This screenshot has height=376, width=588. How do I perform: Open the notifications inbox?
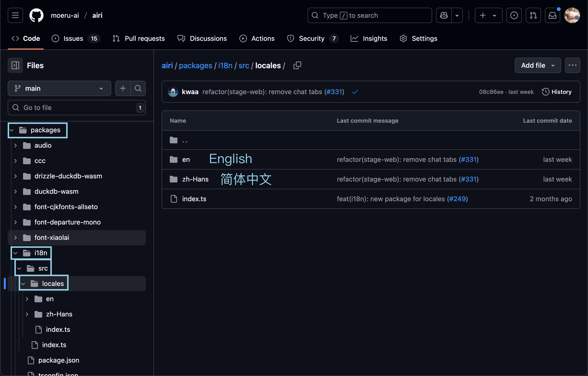552,15
